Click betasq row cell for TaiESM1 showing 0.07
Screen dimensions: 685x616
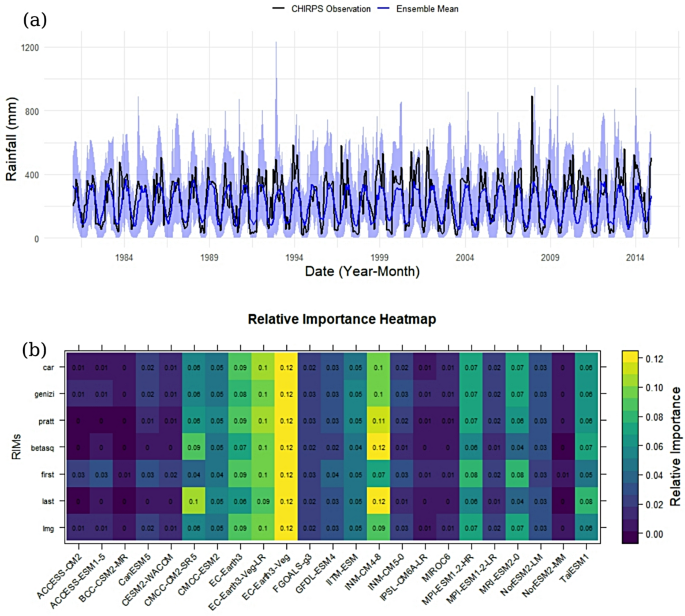click(x=586, y=447)
